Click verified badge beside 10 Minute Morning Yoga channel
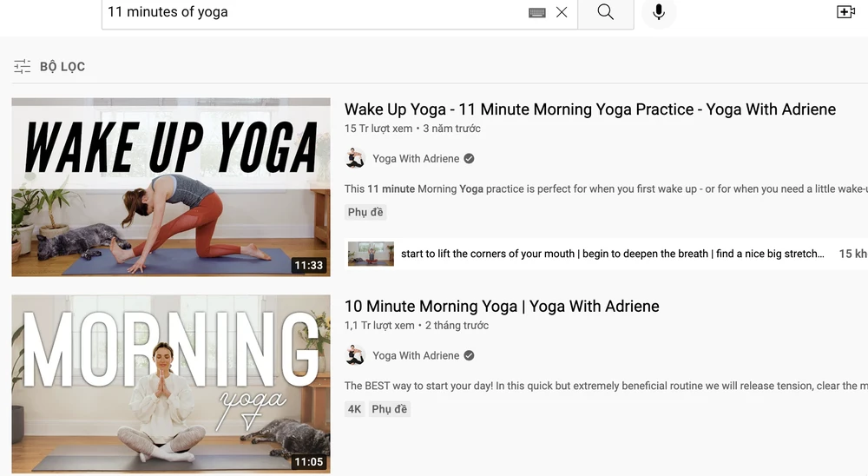Viewport: 868px width, 476px height. pos(469,355)
